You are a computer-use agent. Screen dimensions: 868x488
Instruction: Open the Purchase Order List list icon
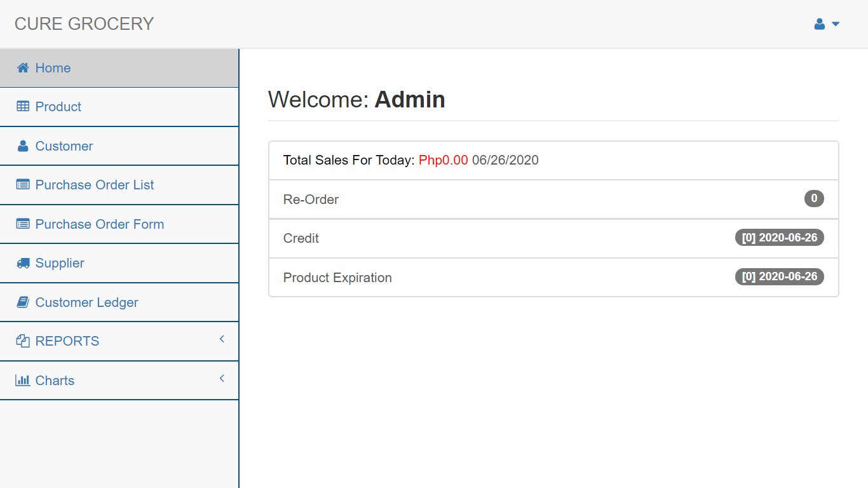(24, 185)
